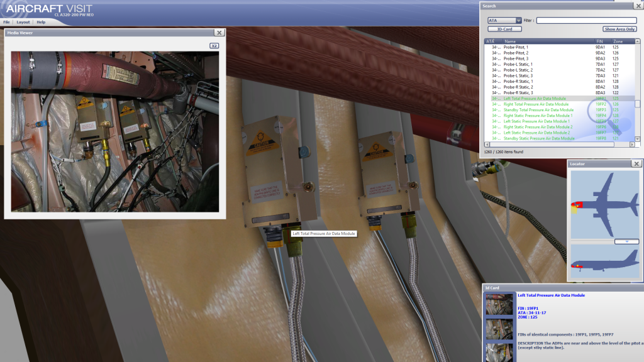Open the middle photo thumbnail in Id Card
Image resolution: width=644 pixels, height=362 pixels.
pos(499,329)
